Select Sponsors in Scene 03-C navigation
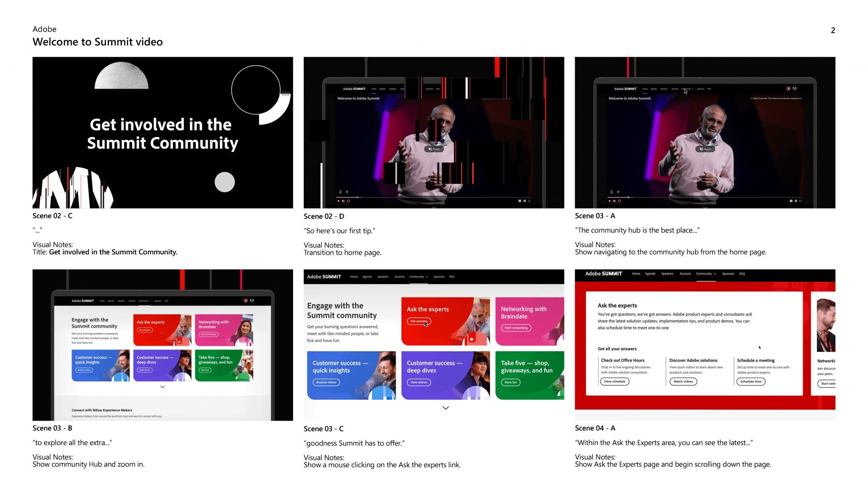This screenshot has height=488, width=868. [x=439, y=277]
